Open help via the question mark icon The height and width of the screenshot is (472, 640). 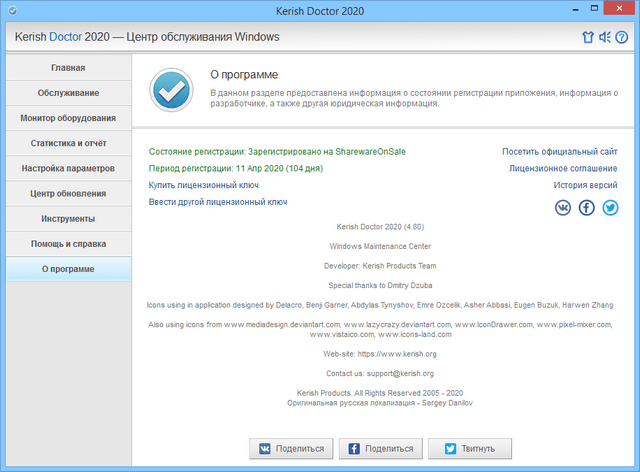[x=622, y=37]
